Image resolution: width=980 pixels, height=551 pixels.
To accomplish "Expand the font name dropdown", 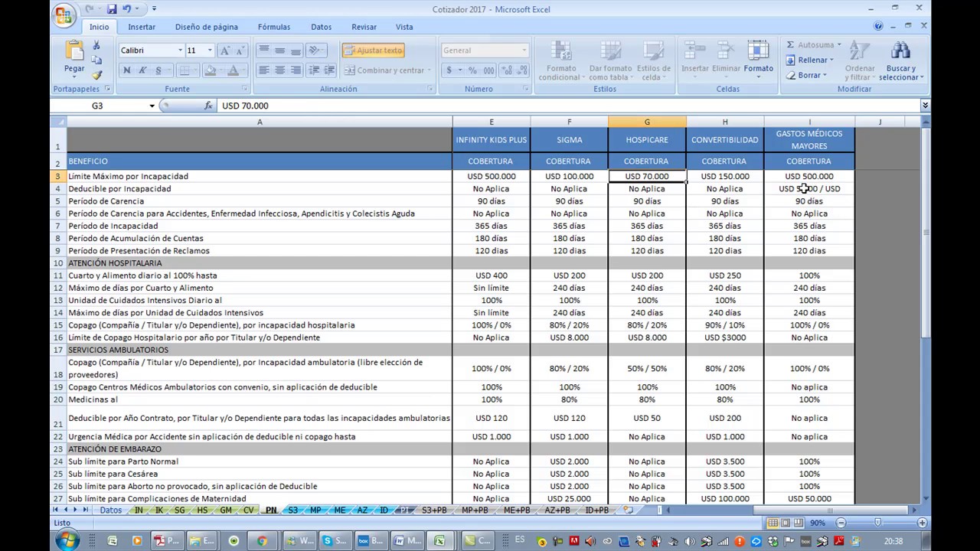I will (x=180, y=51).
